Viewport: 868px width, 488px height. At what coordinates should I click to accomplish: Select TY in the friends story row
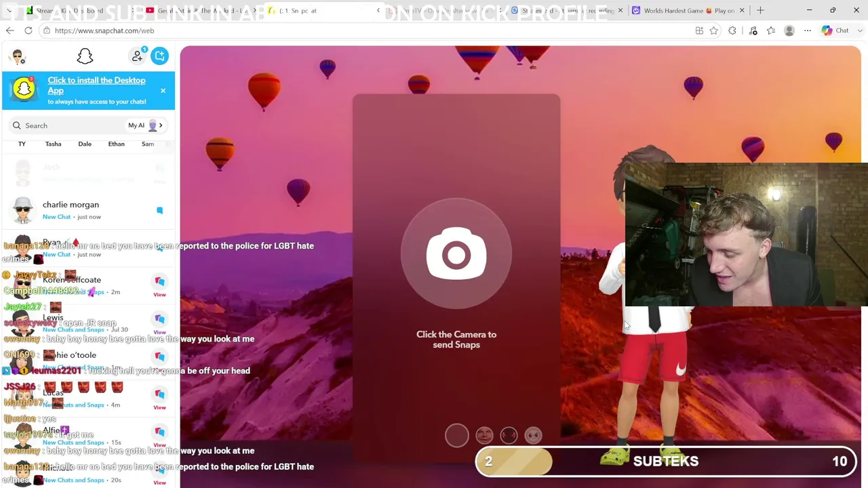(x=22, y=144)
